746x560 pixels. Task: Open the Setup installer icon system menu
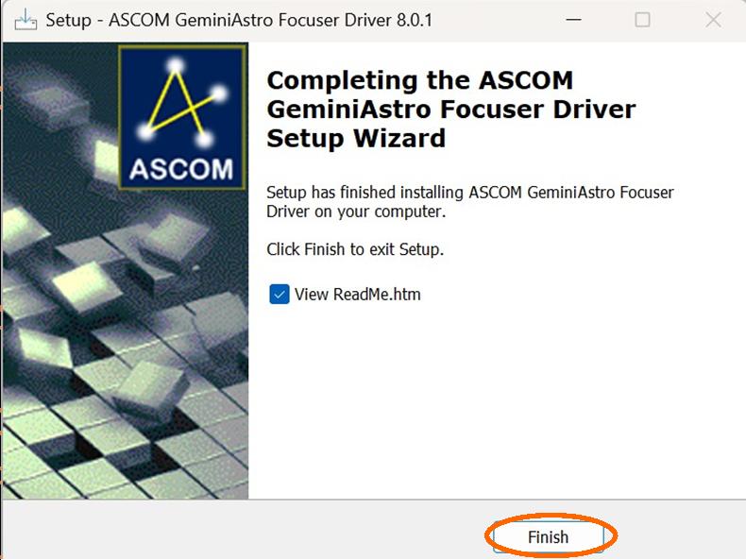(x=25, y=20)
